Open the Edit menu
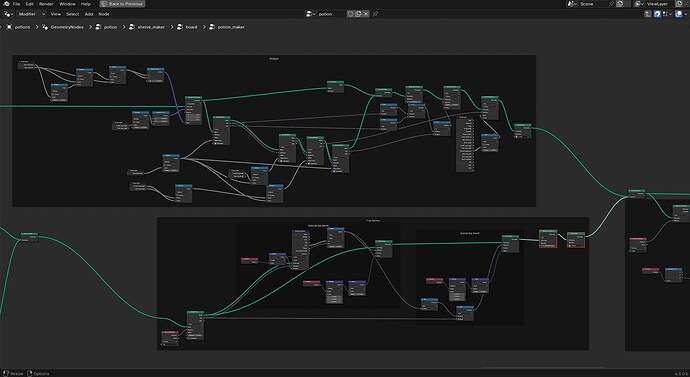 [x=29, y=4]
